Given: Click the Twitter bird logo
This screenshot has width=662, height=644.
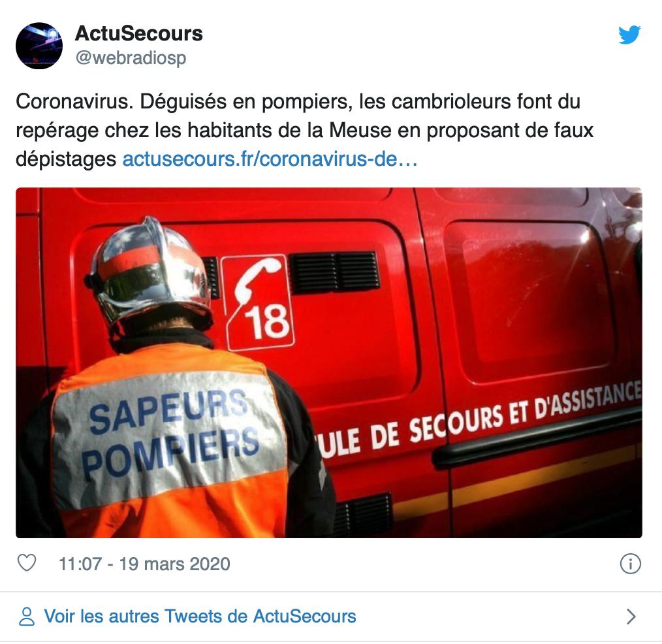Looking at the screenshot, I should pyautogui.click(x=629, y=34).
